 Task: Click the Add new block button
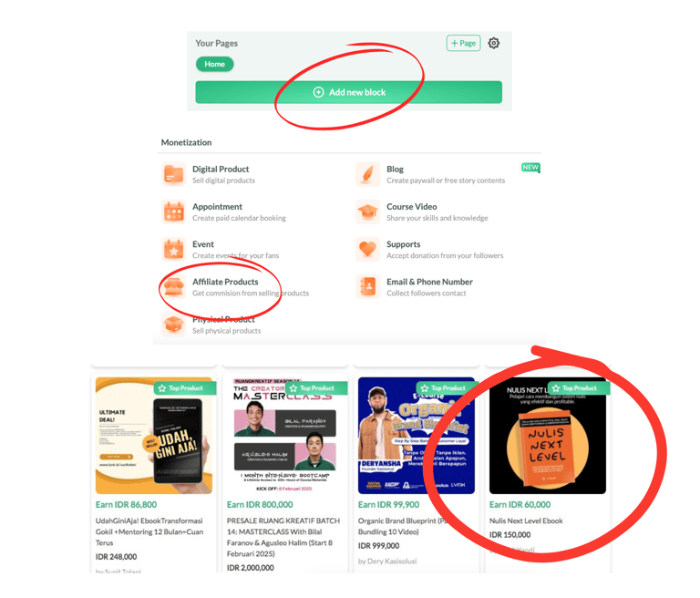click(349, 92)
